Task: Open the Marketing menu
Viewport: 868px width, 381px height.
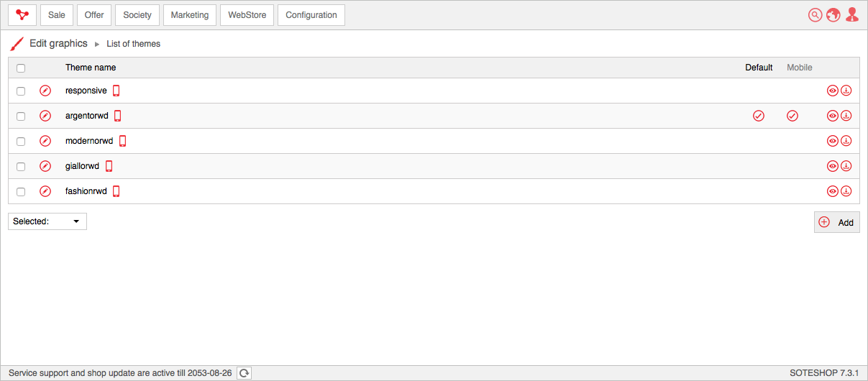Action: [x=190, y=15]
